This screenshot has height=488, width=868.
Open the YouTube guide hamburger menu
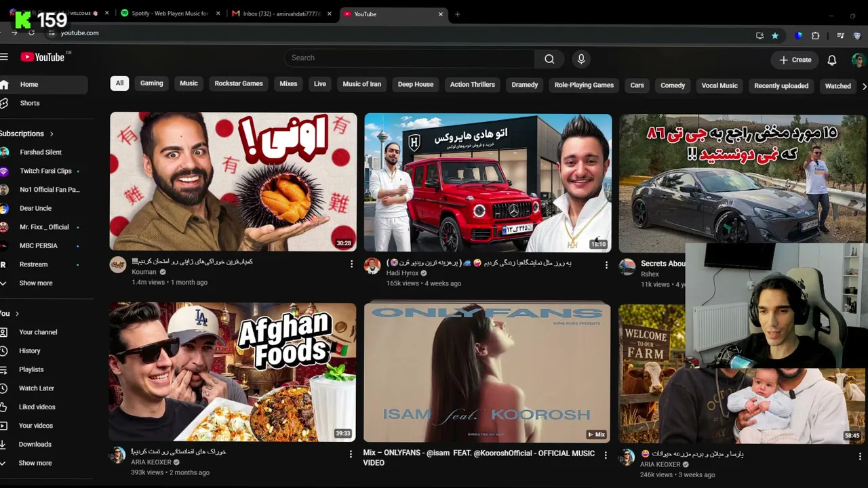(4, 57)
